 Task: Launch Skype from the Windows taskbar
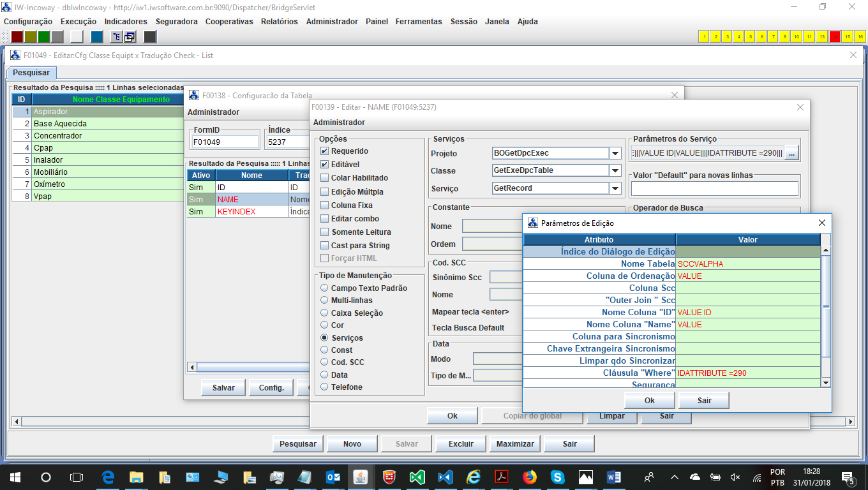pyautogui.click(x=557, y=477)
